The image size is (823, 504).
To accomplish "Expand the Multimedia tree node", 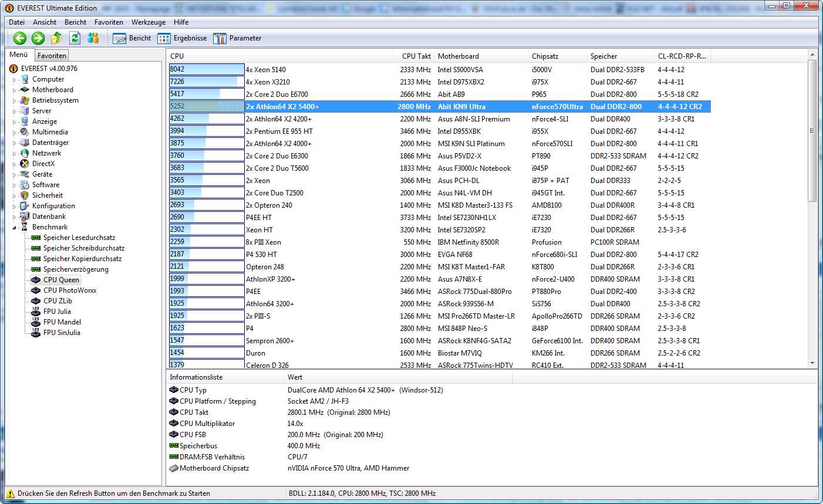I will tap(15, 132).
